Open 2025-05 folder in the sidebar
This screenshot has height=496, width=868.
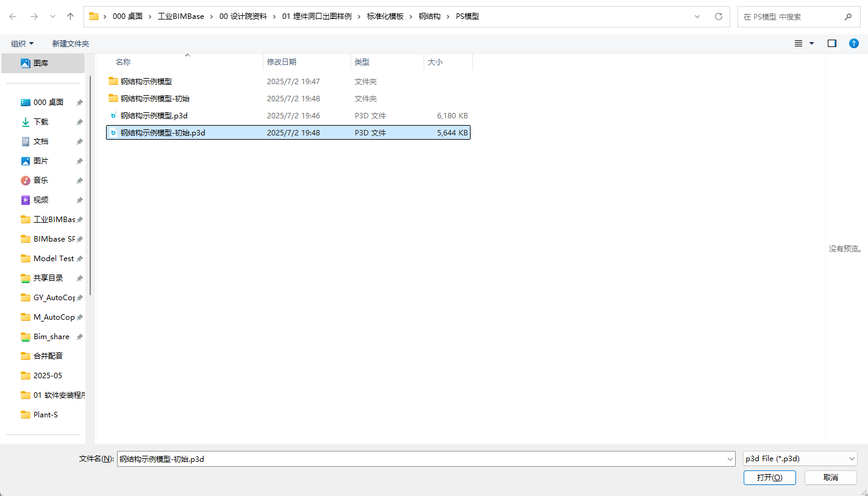point(46,376)
